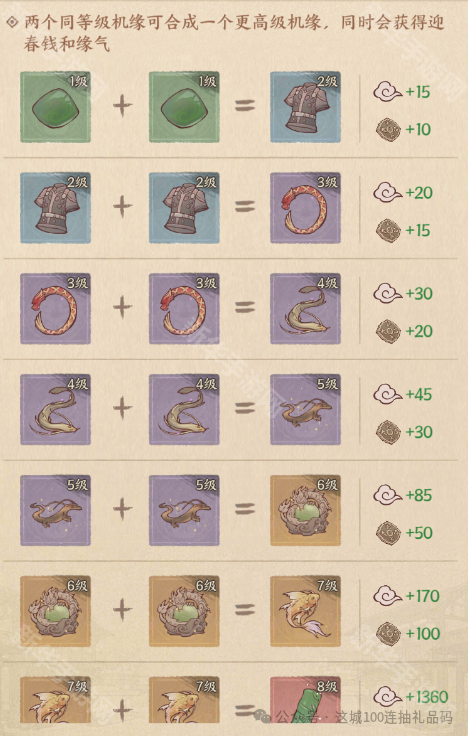Image resolution: width=468 pixels, height=736 pixels.
Task: Choose the second level 5 lizard ingredient
Action: tap(184, 510)
